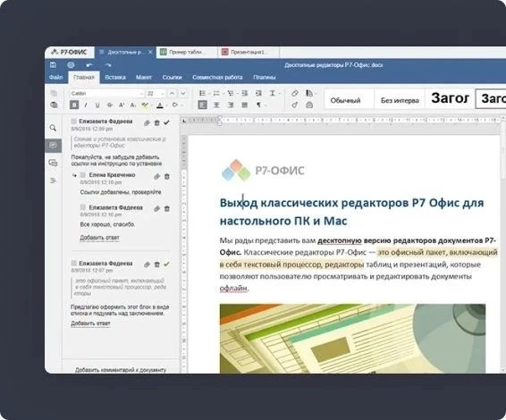This screenshot has width=506, height=420.
Task: Click the Paste icon below Copy
Action: pos(54,105)
